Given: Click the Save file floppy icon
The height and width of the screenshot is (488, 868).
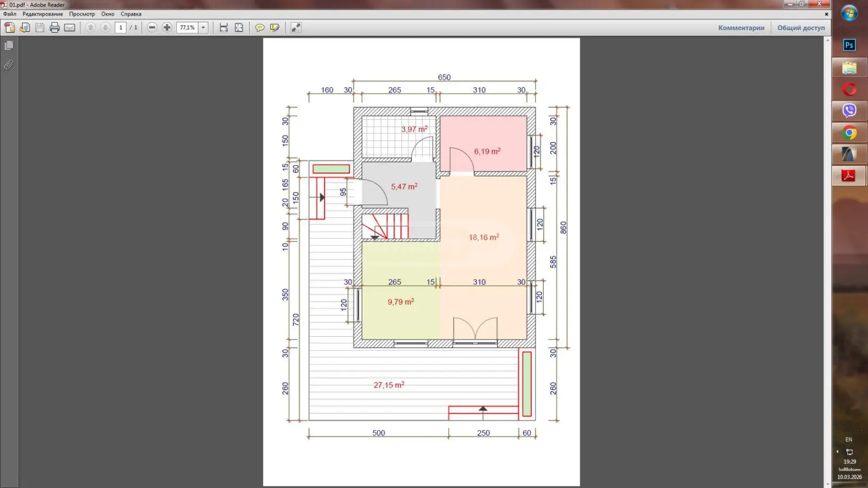Looking at the screenshot, I should click(40, 28).
